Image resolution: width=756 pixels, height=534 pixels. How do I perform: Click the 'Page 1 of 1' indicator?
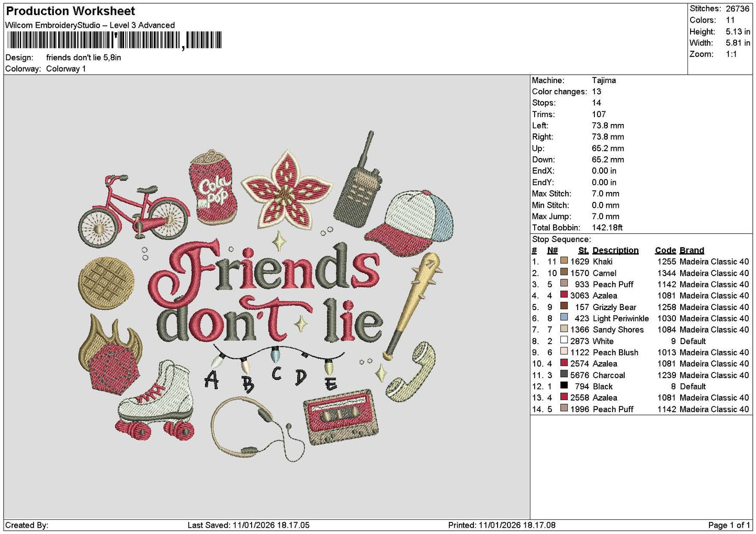click(x=729, y=525)
